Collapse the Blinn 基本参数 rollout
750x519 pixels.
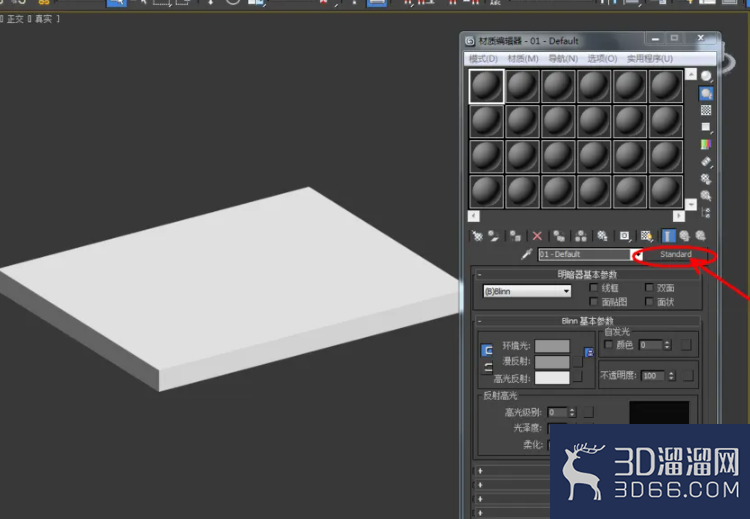(587, 320)
